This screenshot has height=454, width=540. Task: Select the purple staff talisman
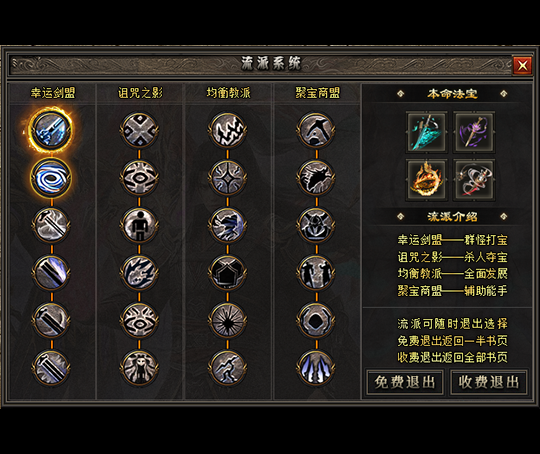coord(474,132)
